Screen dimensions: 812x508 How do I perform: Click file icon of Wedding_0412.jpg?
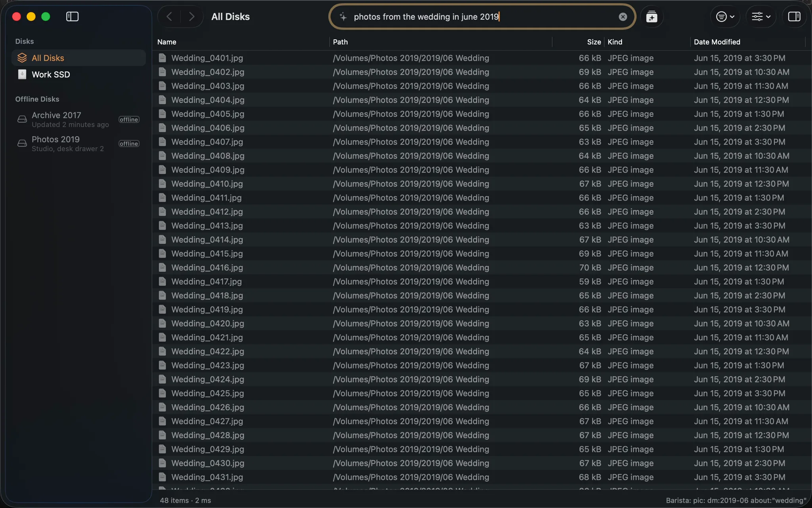tap(162, 212)
